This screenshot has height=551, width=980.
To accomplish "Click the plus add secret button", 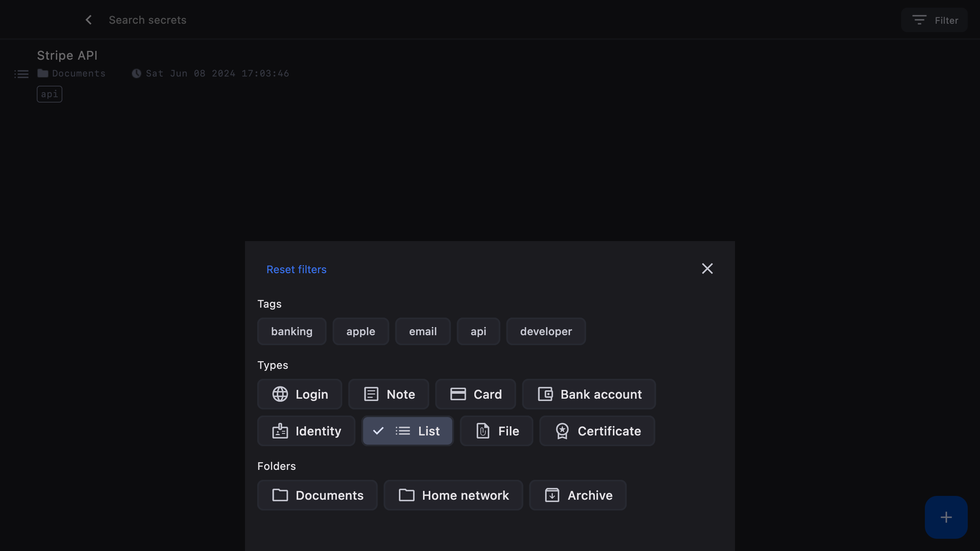I will coord(946,517).
